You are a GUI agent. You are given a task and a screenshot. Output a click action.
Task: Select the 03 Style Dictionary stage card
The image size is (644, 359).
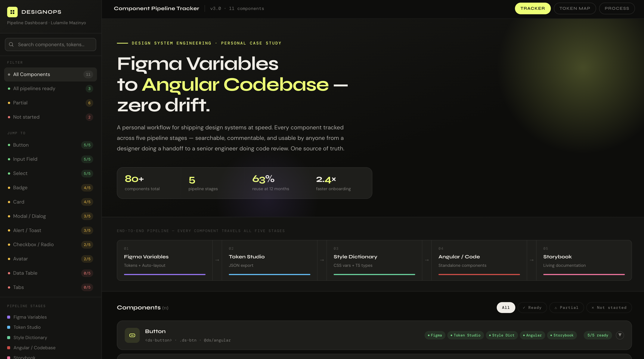[374, 261]
